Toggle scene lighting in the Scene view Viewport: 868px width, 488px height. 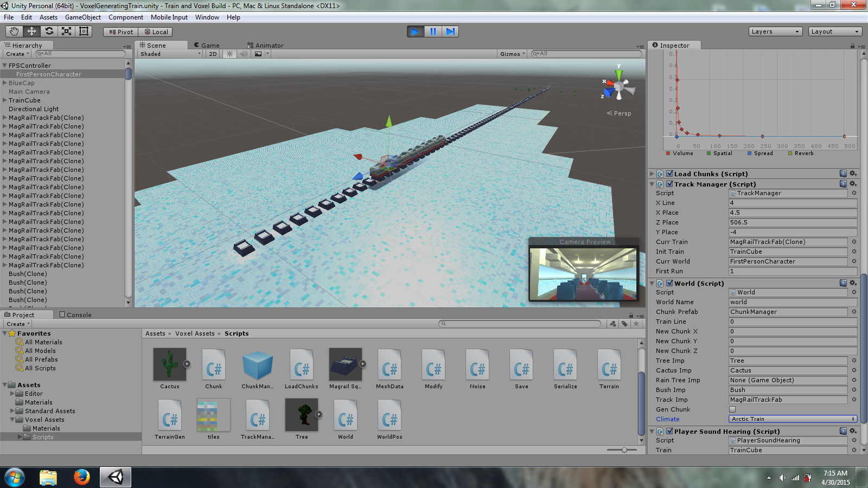coord(229,54)
